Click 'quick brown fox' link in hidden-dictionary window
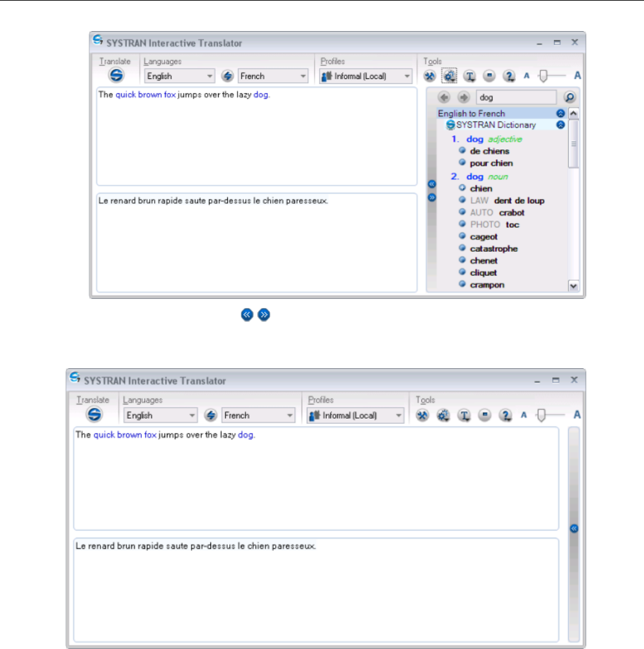This screenshot has height=649, width=644. [x=125, y=435]
